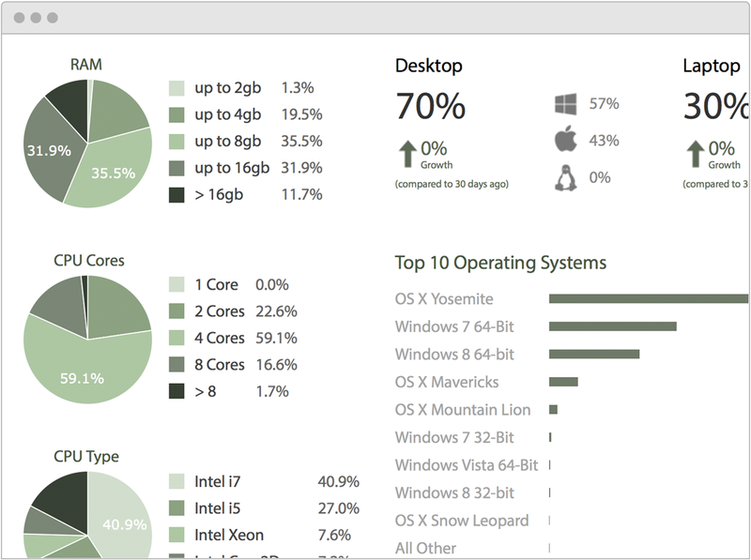This screenshot has width=751, height=560.
Task: Click the '11.7%' RAM value
Action: (301, 195)
